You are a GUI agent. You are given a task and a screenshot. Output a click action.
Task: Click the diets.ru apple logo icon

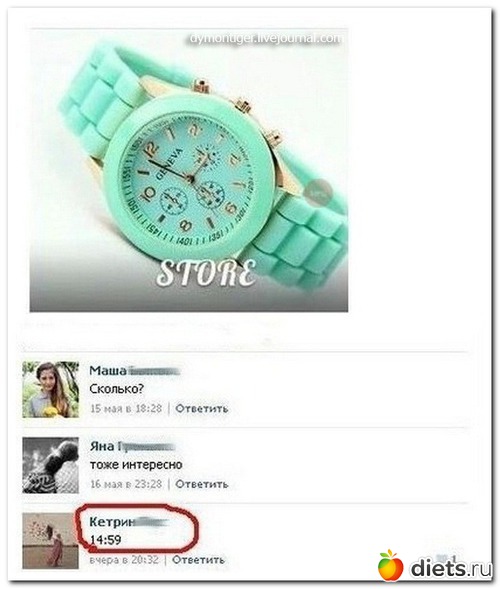[x=391, y=564]
